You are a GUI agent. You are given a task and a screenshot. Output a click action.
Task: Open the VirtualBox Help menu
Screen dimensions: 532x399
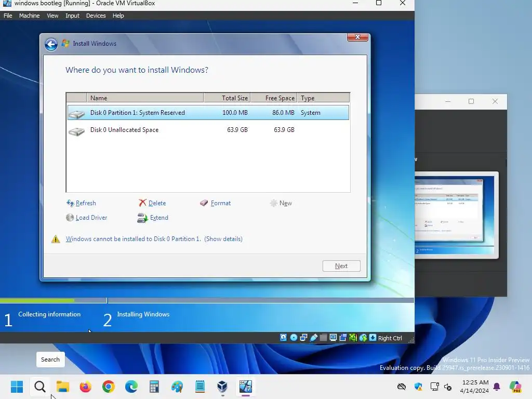point(118,16)
